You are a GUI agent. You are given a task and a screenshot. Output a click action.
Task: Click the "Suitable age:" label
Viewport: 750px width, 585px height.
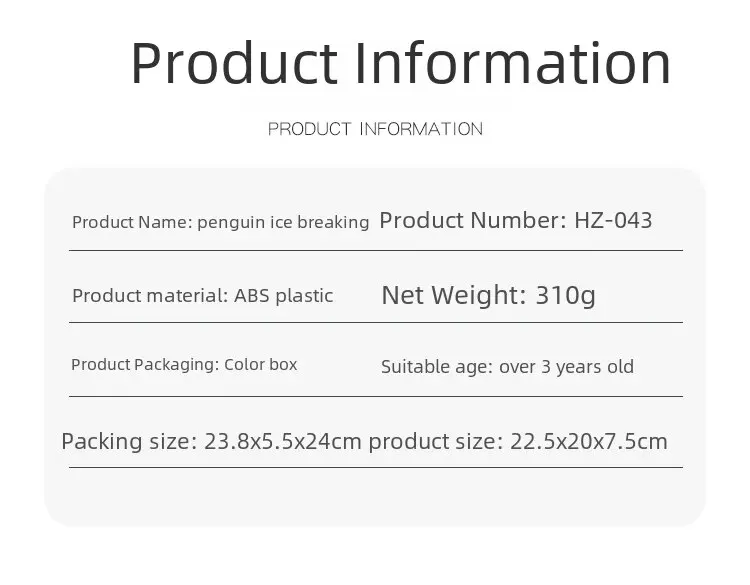click(437, 367)
